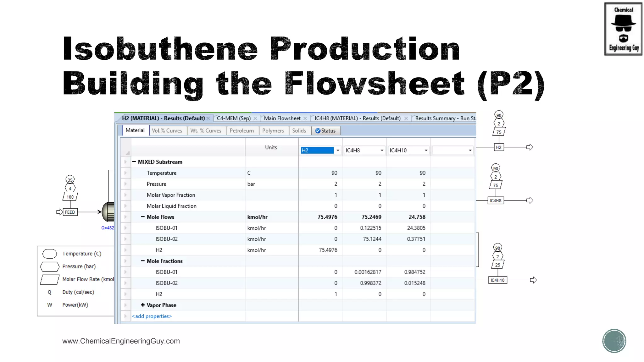Close the C4-MEM (Sep) tab
644x362 pixels.
pyautogui.click(x=255, y=118)
